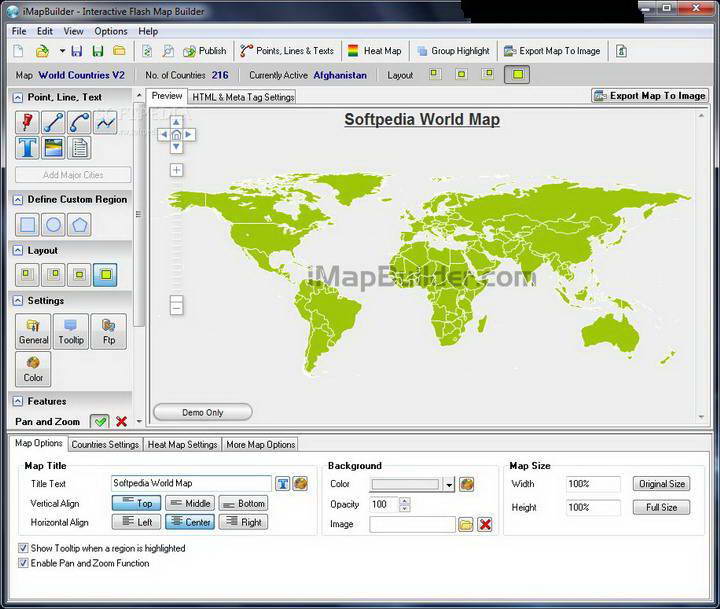Switch to Heat Map Settings tab
This screenshot has height=609, width=720.
point(182,445)
